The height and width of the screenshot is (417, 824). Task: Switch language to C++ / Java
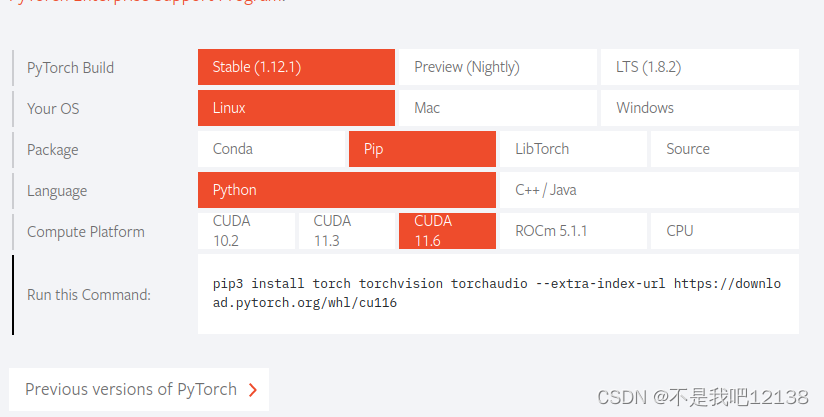tap(649, 190)
